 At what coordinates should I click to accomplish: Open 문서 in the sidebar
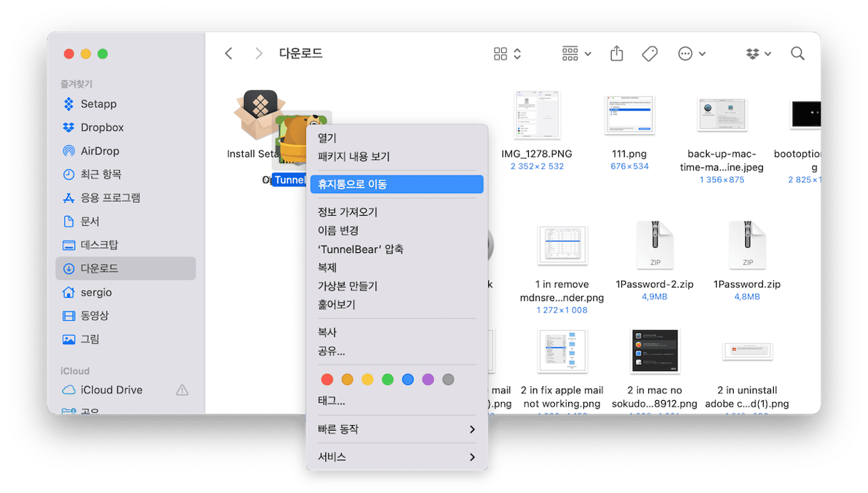click(125, 221)
